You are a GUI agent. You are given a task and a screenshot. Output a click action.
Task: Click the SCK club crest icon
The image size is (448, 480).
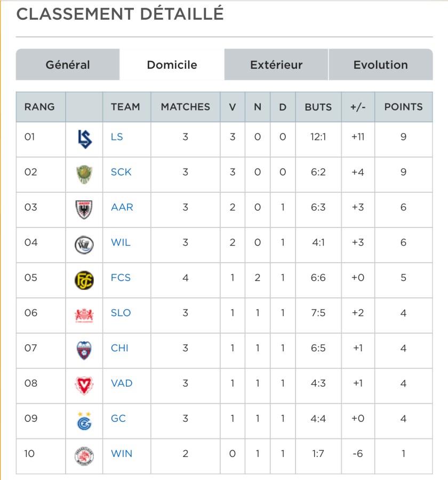(x=84, y=175)
